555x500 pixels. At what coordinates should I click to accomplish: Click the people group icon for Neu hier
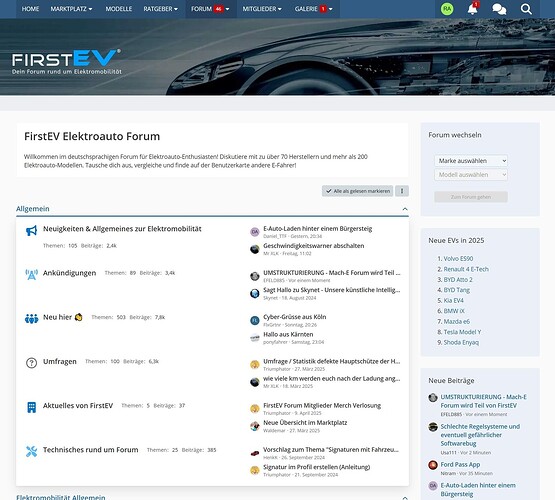pos(32,318)
